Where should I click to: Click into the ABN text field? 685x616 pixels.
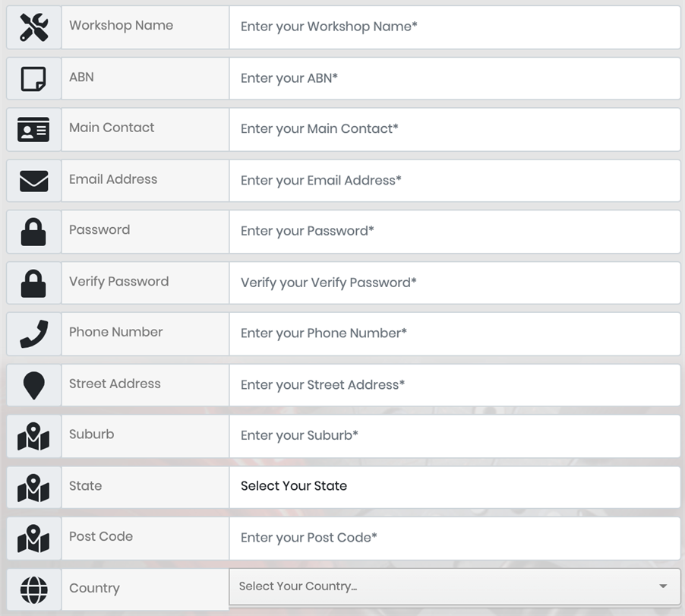(455, 79)
